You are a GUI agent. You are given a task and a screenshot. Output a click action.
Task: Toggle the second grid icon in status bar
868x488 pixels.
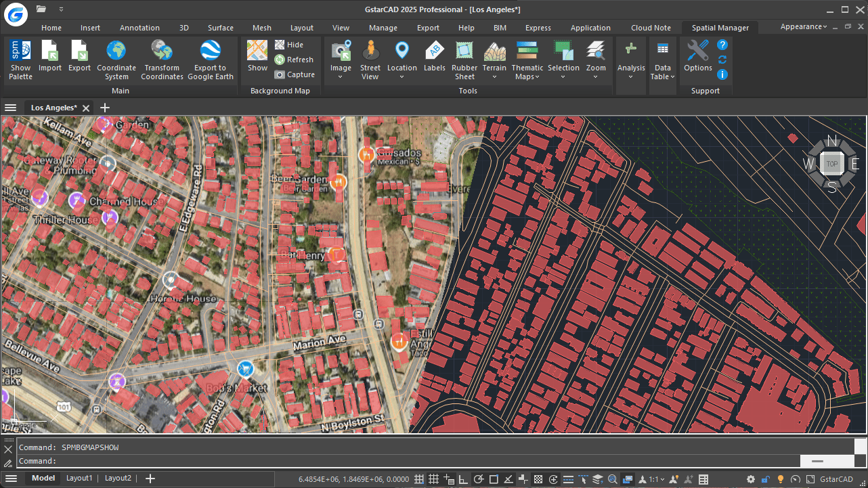pyautogui.click(x=434, y=479)
